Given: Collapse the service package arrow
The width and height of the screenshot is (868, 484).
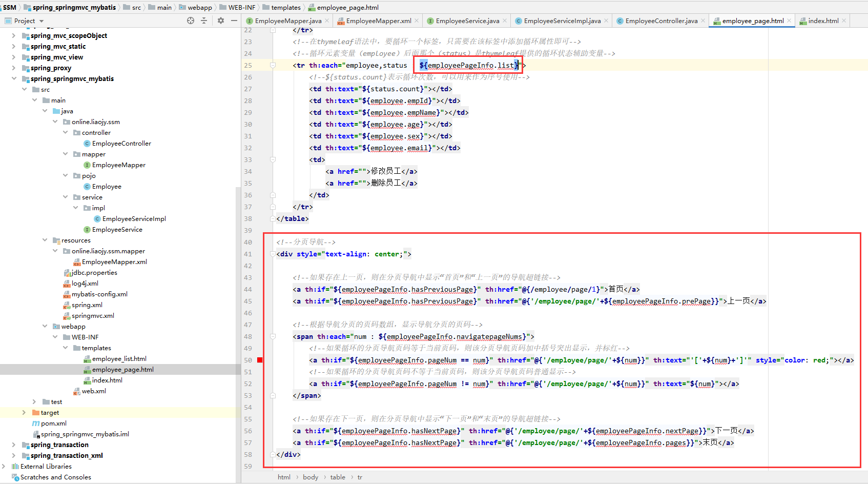Looking at the screenshot, I should tap(65, 197).
